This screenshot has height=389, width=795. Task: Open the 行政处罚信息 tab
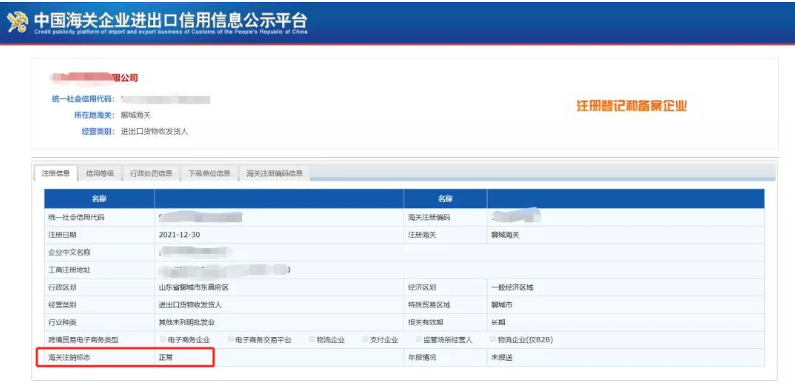pyautogui.click(x=151, y=173)
